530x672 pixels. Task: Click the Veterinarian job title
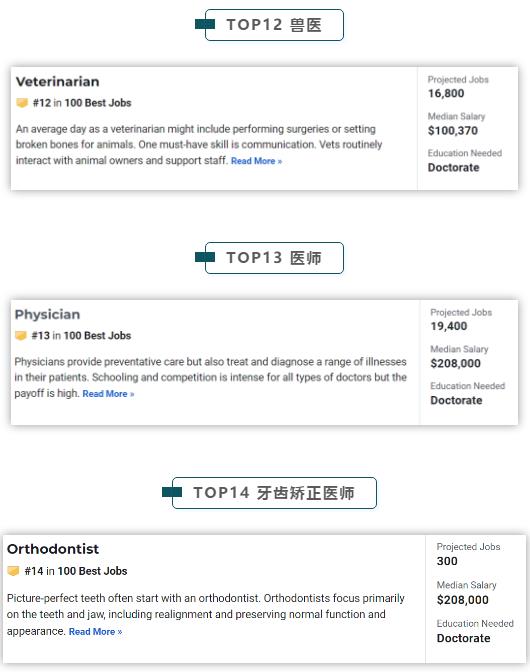point(57,81)
